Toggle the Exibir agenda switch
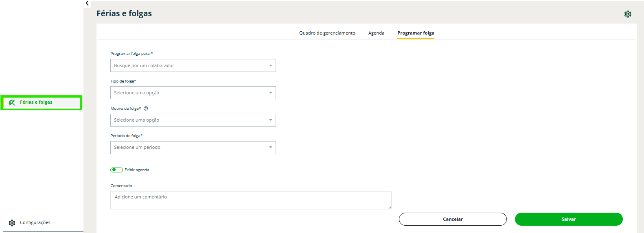This screenshot has width=644, height=233. [x=116, y=170]
